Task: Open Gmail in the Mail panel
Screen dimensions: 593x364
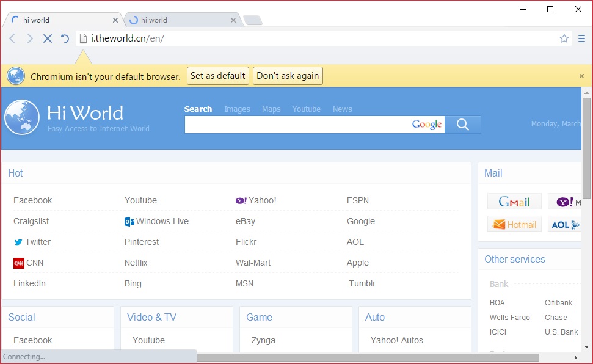Action: click(x=514, y=202)
